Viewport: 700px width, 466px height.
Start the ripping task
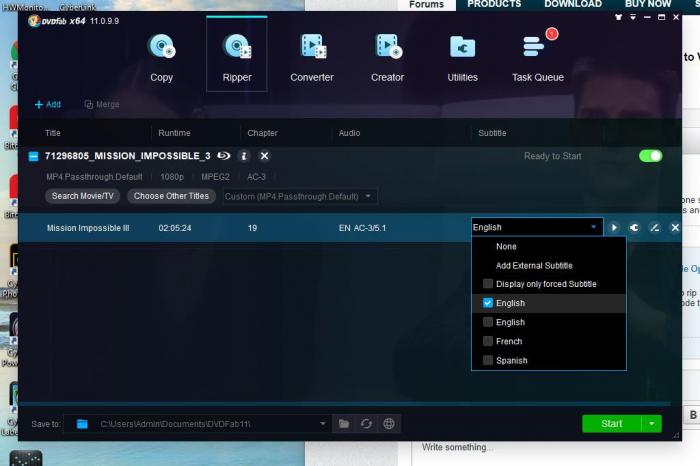click(612, 424)
